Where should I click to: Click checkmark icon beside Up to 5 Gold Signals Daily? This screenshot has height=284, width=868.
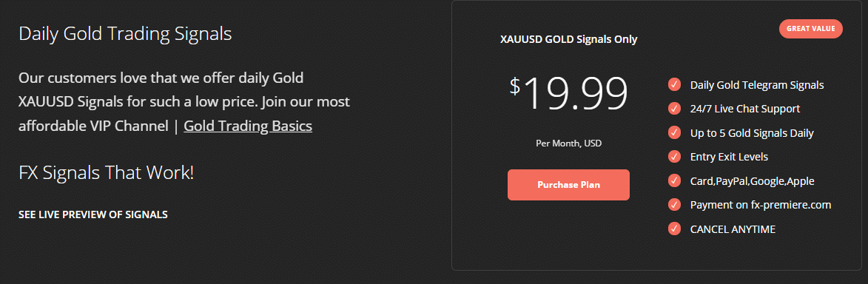pos(674,132)
